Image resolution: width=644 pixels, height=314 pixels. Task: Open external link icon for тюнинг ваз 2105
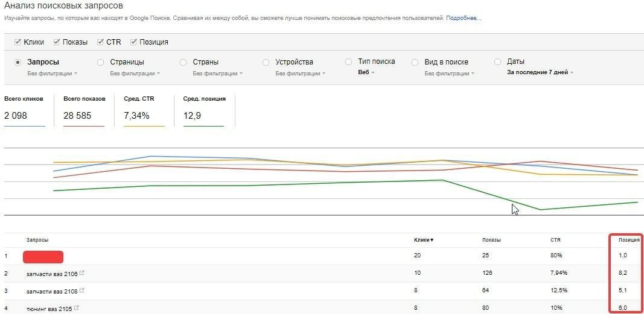tap(77, 307)
